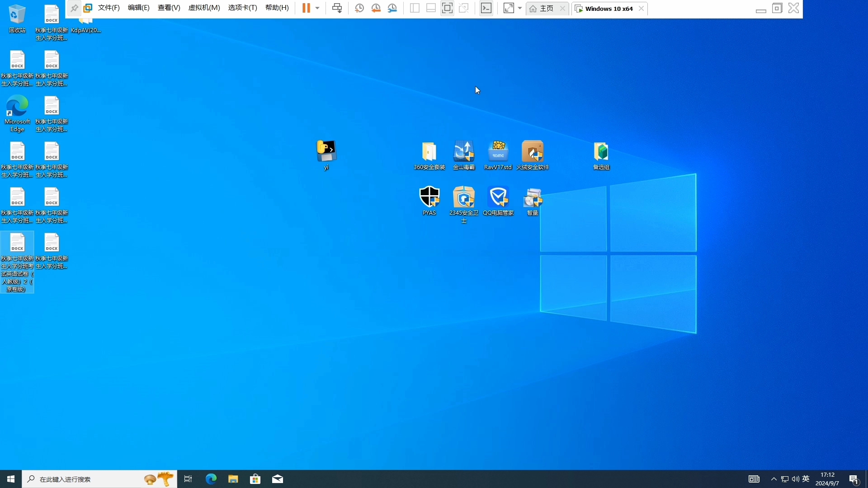Open the Mail app from the taskbar
The height and width of the screenshot is (488, 868).
[x=278, y=479]
